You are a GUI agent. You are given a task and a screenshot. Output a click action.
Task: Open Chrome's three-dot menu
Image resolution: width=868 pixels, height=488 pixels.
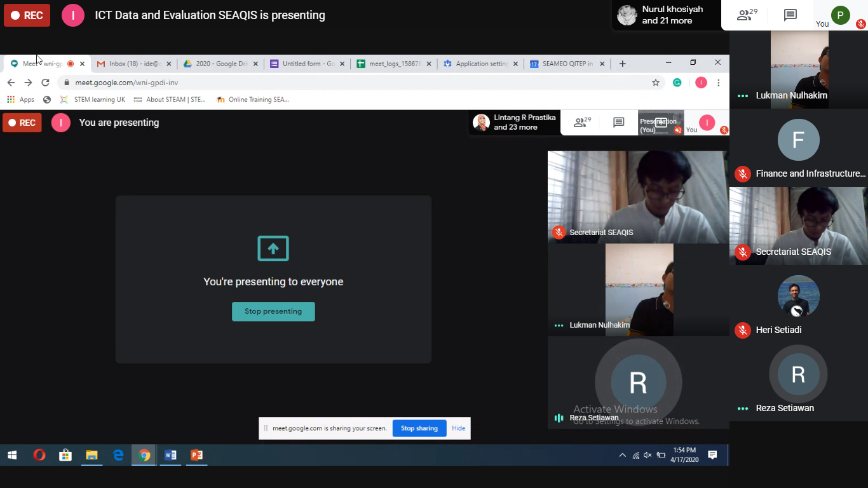(719, 83)
